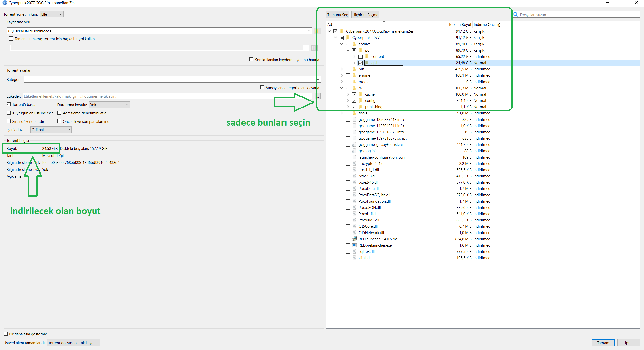Image resolution: width=644 pixels, height=350 pixels.
Task: Click the qBittorrent icon in title bar
Action: coord(5,3)
